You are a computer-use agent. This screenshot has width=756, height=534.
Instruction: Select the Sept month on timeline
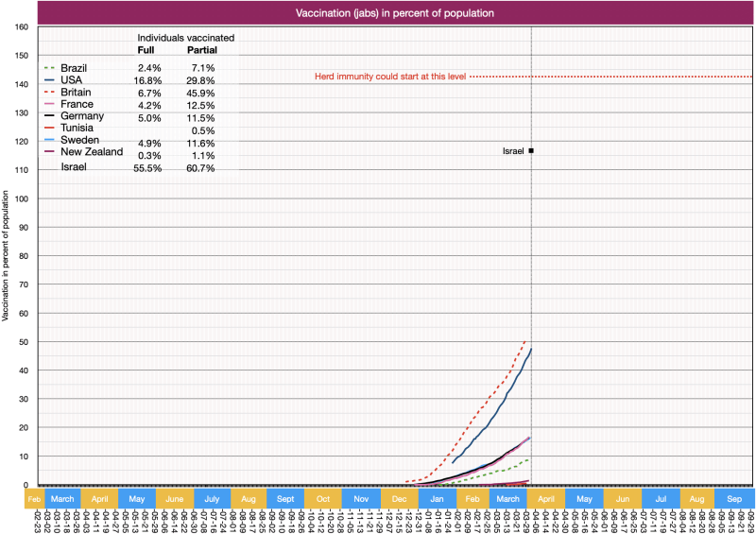tap(285, 498)
